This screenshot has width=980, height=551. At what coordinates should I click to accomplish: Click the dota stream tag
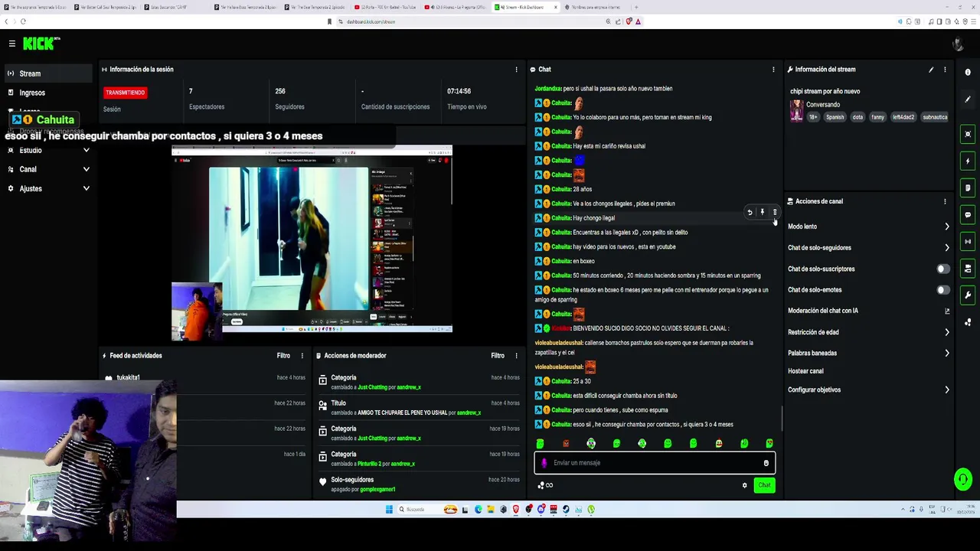click(857, 117)
